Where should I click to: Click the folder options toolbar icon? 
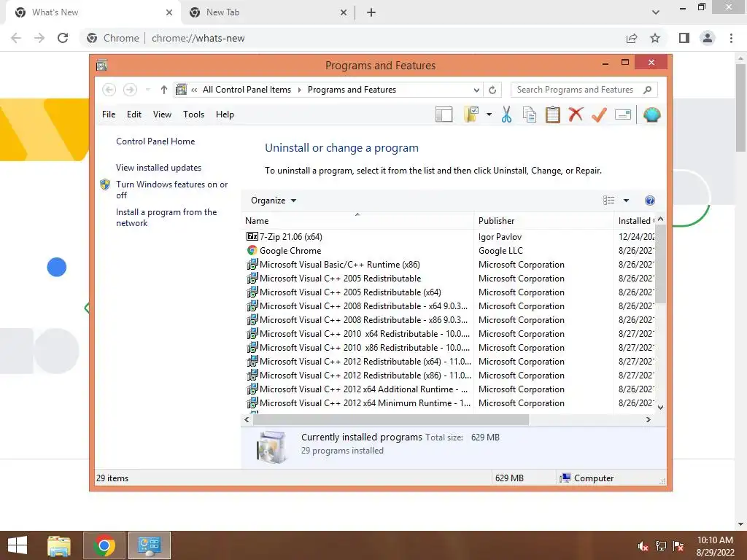(x=471, y=114)
